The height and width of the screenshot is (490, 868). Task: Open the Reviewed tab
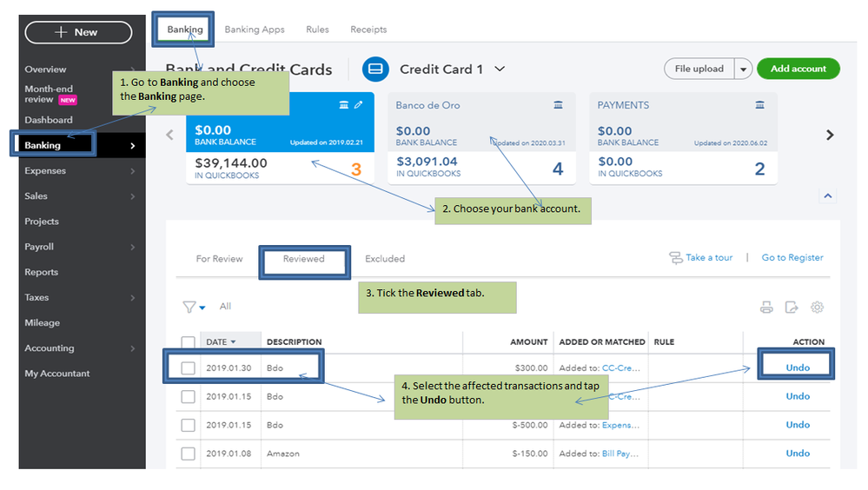(304, 259)
